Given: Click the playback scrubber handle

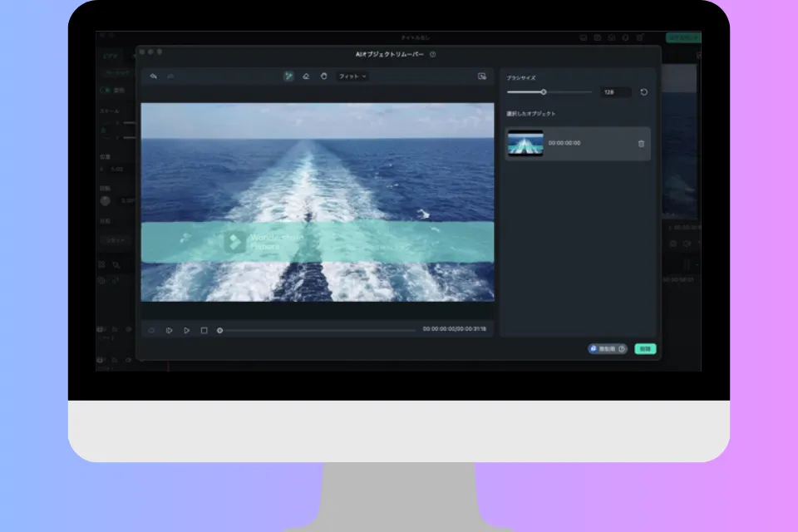Looking at the screenshot, I should coord(220,330).
